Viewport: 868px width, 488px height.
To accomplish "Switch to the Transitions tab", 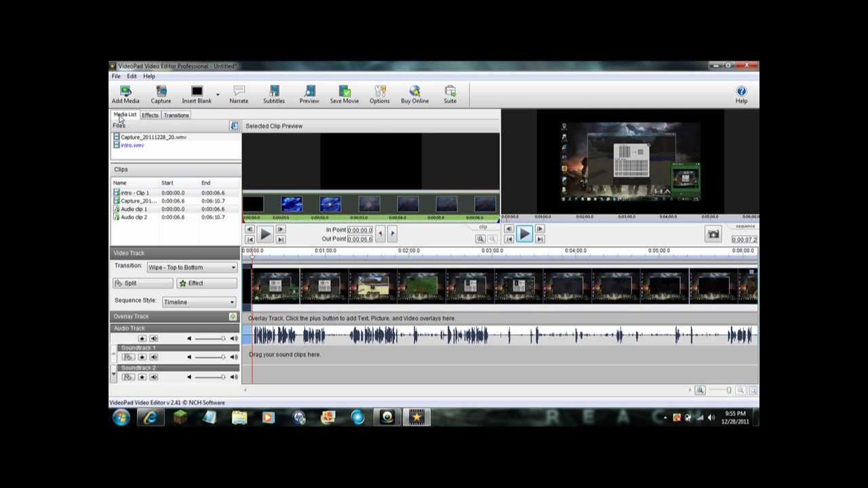I will [x=176, y=115].
